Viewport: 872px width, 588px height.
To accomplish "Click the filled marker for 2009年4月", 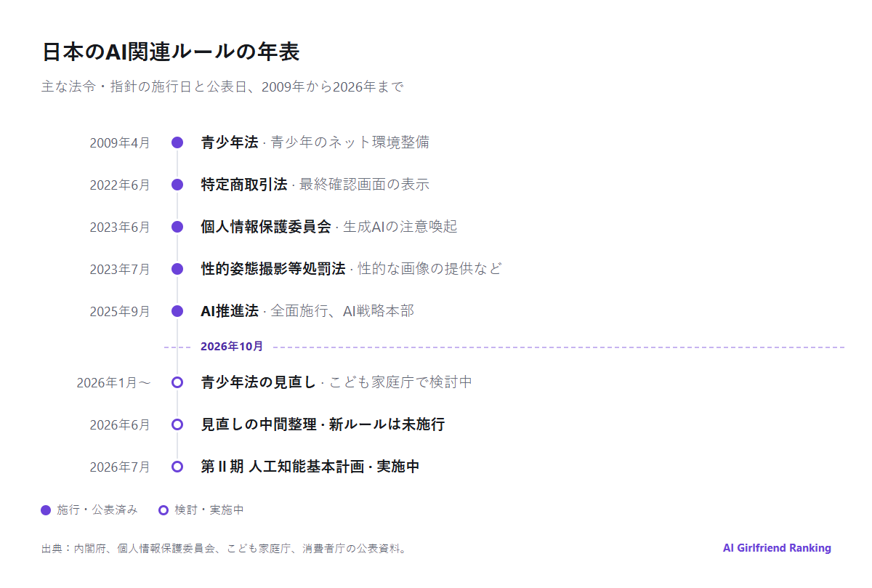I will point(177,142).
